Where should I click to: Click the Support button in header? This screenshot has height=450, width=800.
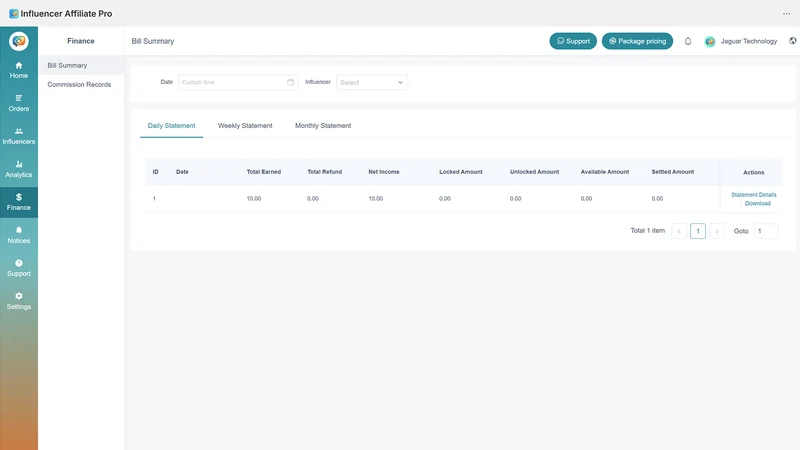point(573,41)
